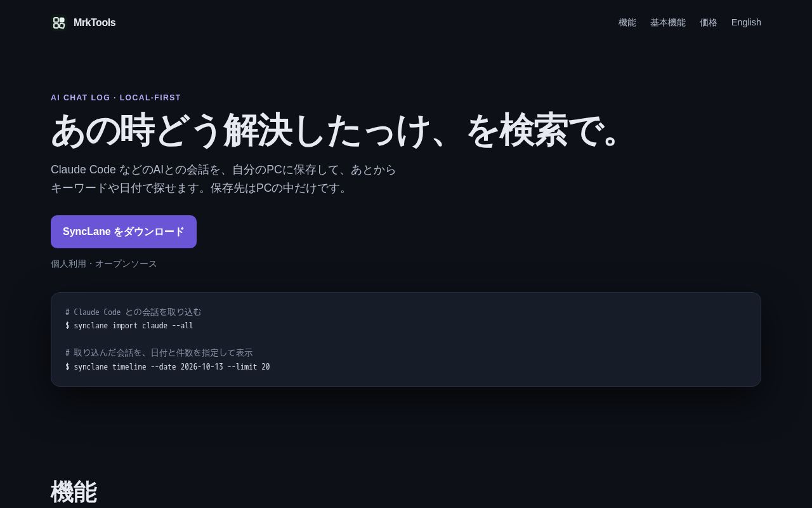Go to the 機能 nav link
The width and height of the screenshot is (812, 508).
[627, 22]
